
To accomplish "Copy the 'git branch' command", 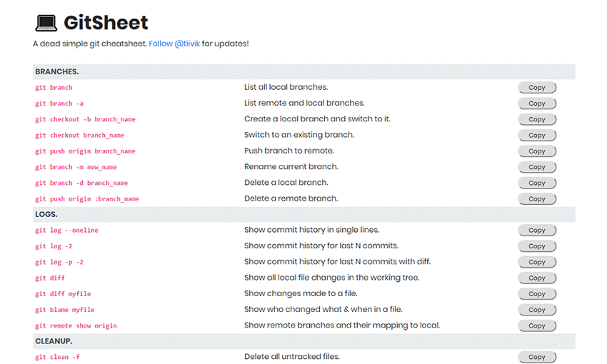I will tap(537, 88).
